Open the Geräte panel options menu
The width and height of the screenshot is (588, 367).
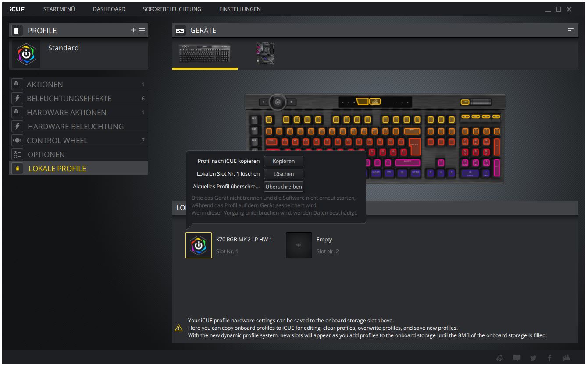(570, 30)
